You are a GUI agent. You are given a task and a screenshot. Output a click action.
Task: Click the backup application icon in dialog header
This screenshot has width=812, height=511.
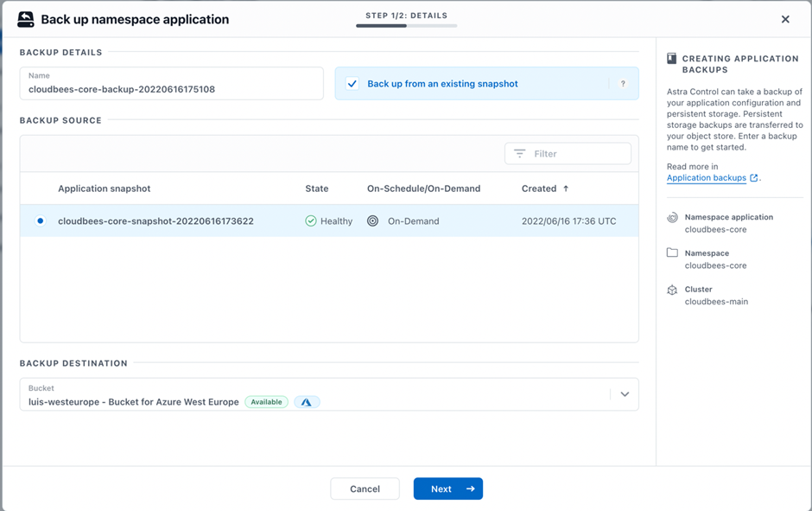click(x=25, y=20)
